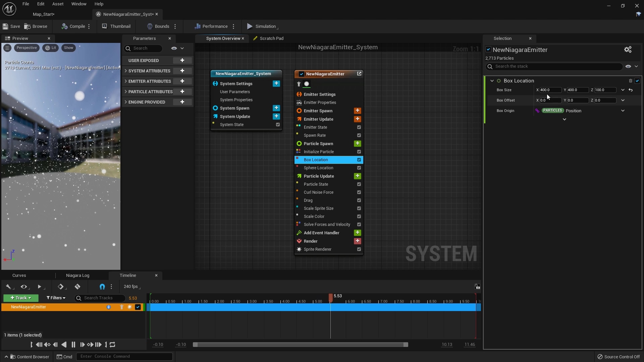Collapse the Box Location section
Image resolution: width=644 pixels, height=362 pixels.
point(492,81)
